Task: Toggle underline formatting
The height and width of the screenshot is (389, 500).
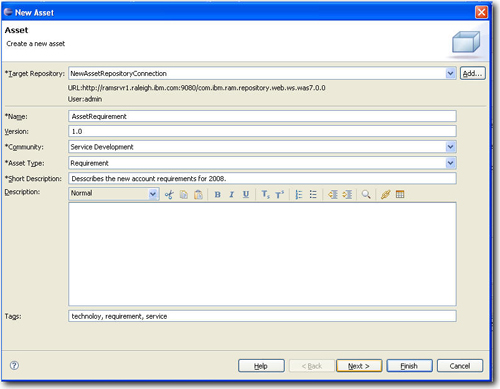Action: 246,194
